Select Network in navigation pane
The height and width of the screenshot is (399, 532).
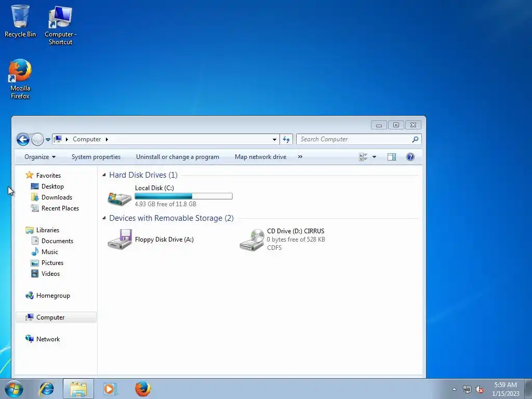[48, 339]
